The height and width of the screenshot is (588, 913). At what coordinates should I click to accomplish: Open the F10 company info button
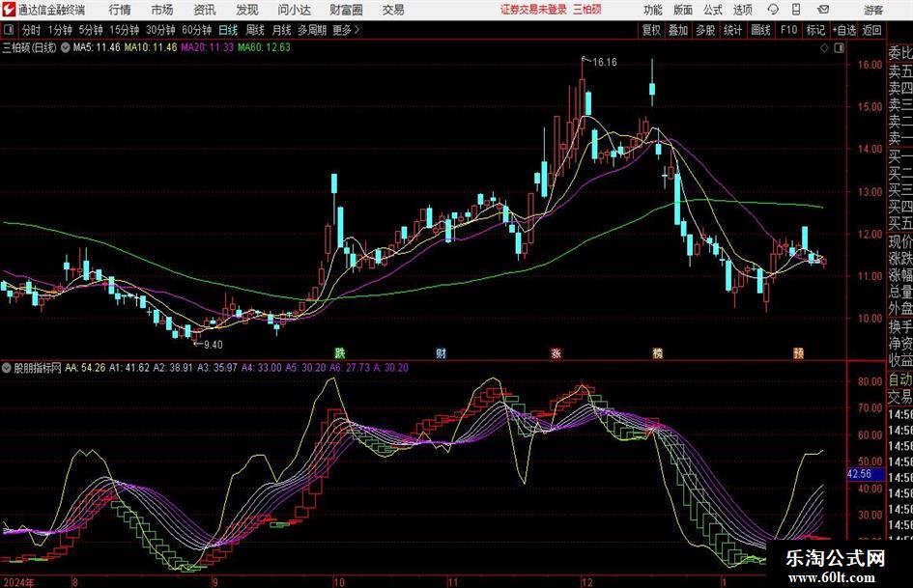[789, 30]
